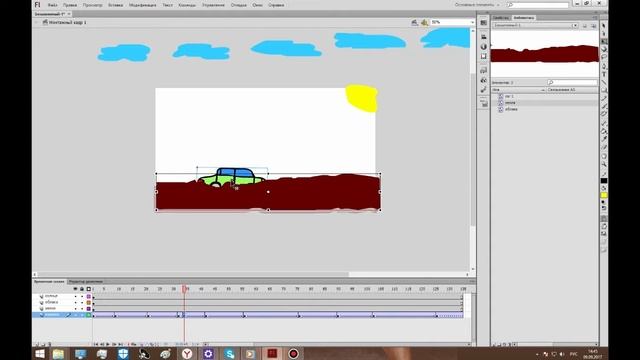Select the Lasso tool
This screenshot has height=360, width=640.
[604, 58]
